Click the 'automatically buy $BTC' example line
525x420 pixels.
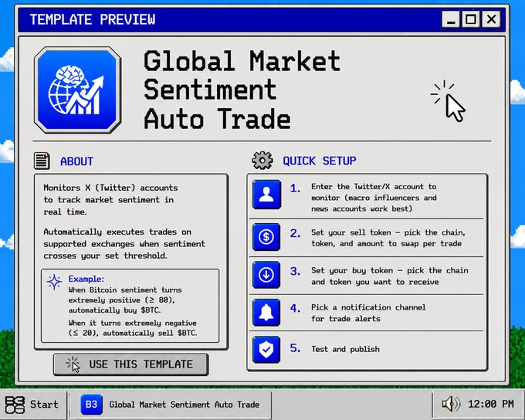pyautogui.click(x=114, y=310)
